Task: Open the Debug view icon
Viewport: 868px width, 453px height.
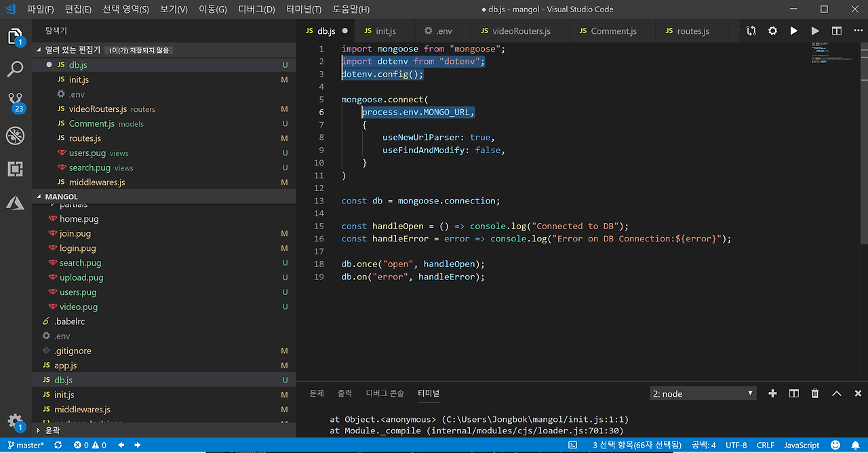Action: pos(15,136)
